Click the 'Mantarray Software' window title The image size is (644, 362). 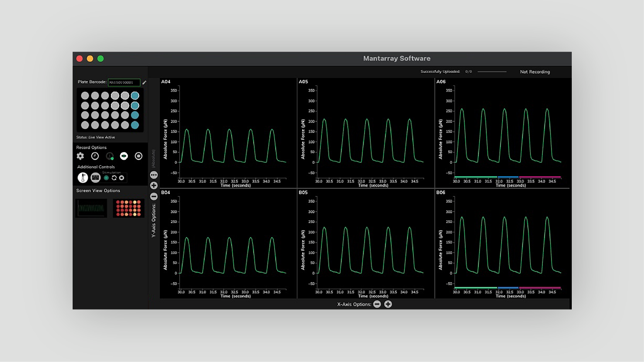coord(397,59)
